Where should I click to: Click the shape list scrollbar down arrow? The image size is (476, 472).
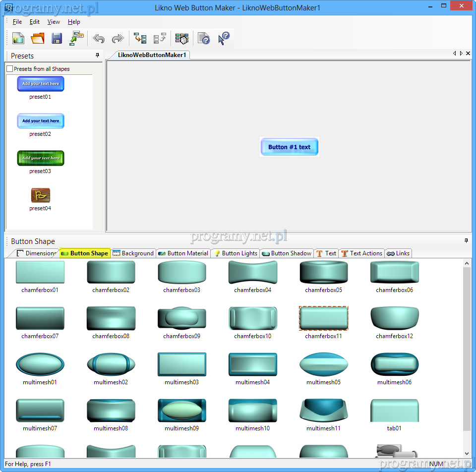tap(467, 453)
